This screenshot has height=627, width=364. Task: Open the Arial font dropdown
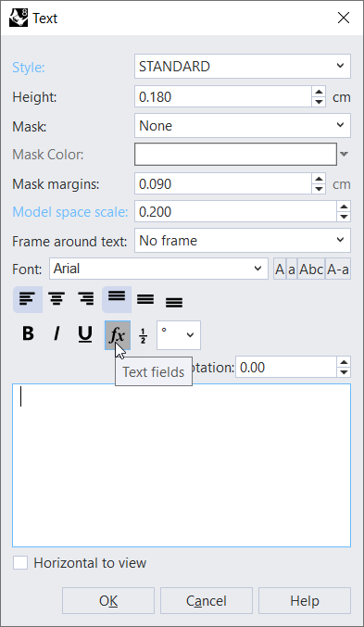(158, 269)
